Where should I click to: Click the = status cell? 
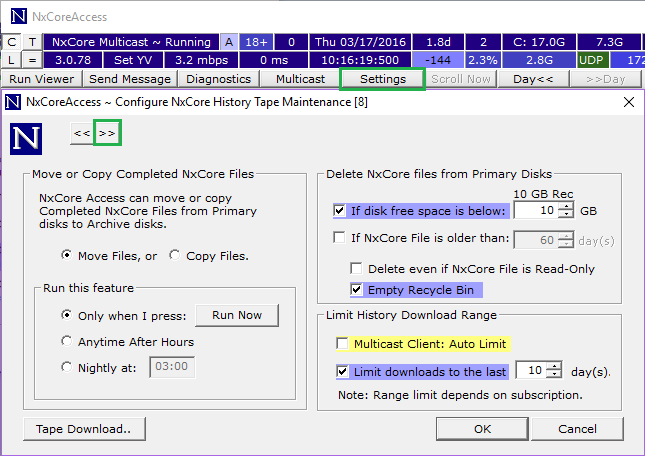tap(32, 60)
